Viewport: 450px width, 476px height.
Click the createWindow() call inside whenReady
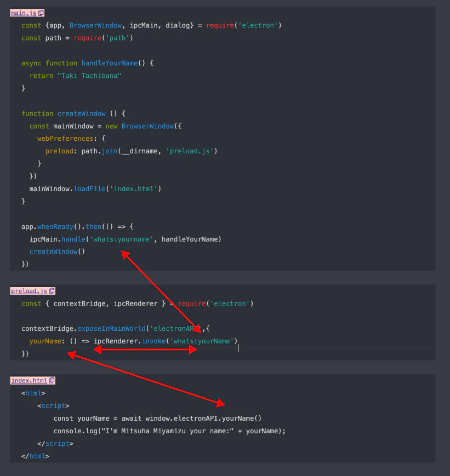[x=57, y=251]
